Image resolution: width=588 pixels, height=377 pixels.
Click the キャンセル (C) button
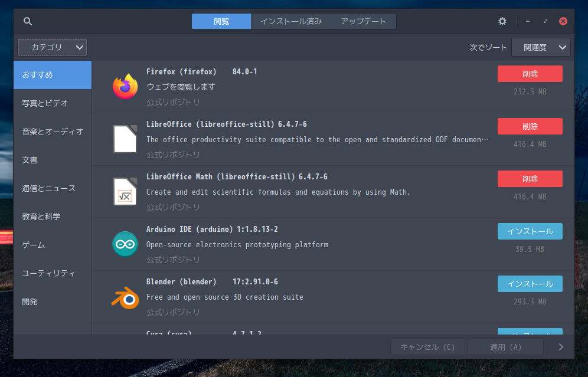[x=427, y=347]
